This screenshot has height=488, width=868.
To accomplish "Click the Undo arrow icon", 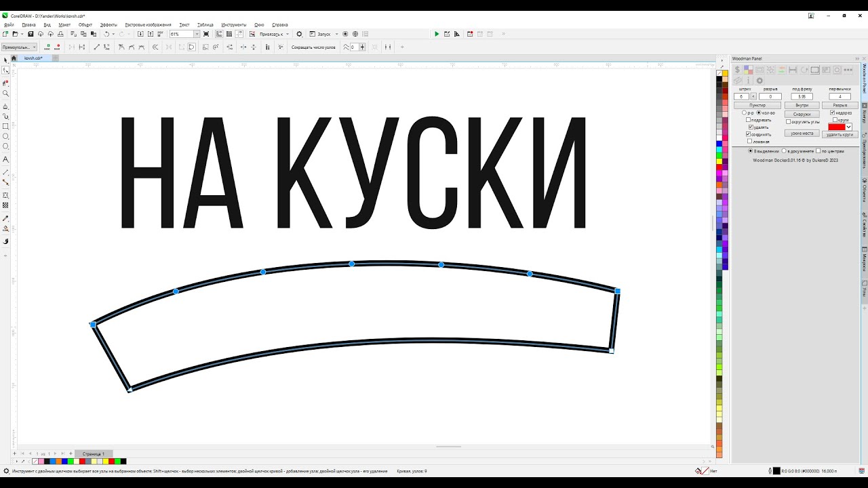I will 106,34.
